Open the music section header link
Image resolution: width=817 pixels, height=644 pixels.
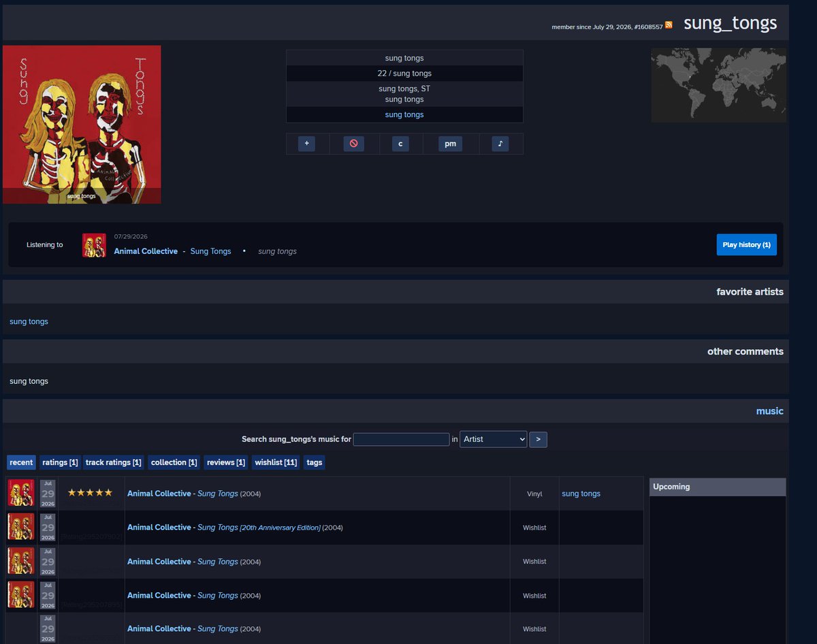click(769, 411)
